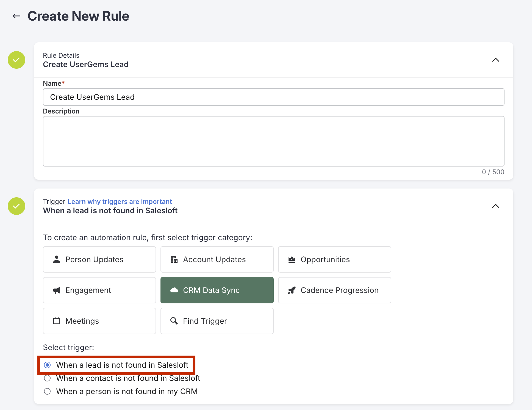Image resolution: width=532 pixels, height=410 pixels.
Task: Click the magnifier icon in Find Trigger
Action: [x=174, y=321]
